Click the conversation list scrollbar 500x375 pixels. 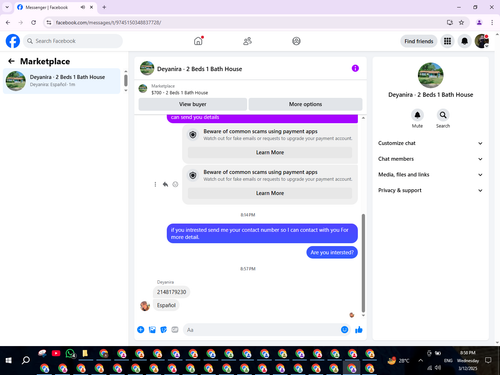[x=126, y=80]
